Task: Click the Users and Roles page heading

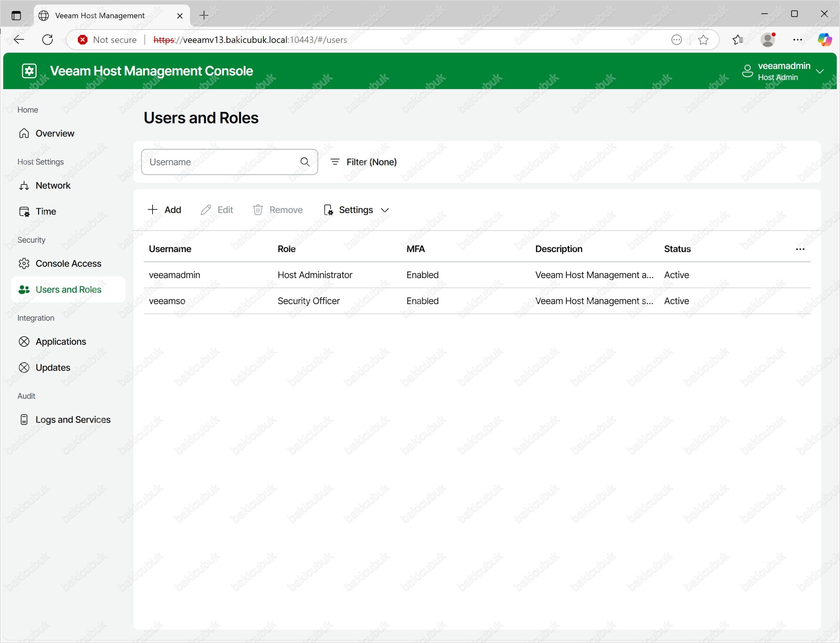Action: [201, 118]
